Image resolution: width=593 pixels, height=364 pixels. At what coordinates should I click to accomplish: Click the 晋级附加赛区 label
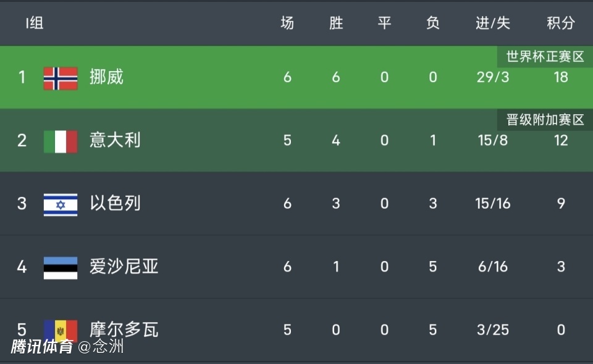point(545,120)
